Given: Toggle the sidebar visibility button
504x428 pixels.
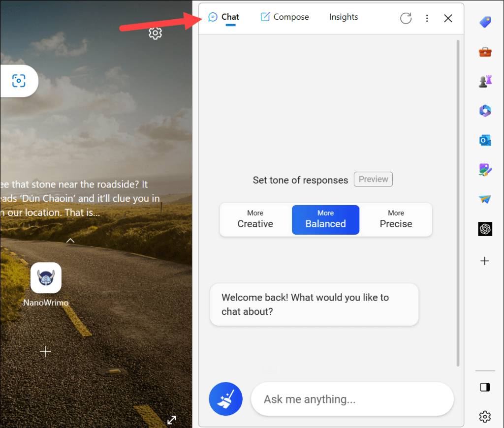Looking at the screenshot, I should (x=485, y=387).
